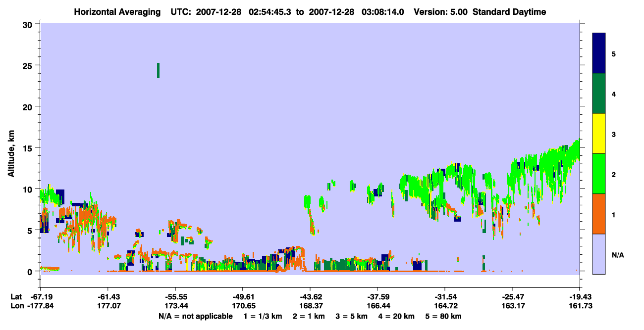Click longitude value 163.17
Screen dimensions: 644x330
coord(512,306)
